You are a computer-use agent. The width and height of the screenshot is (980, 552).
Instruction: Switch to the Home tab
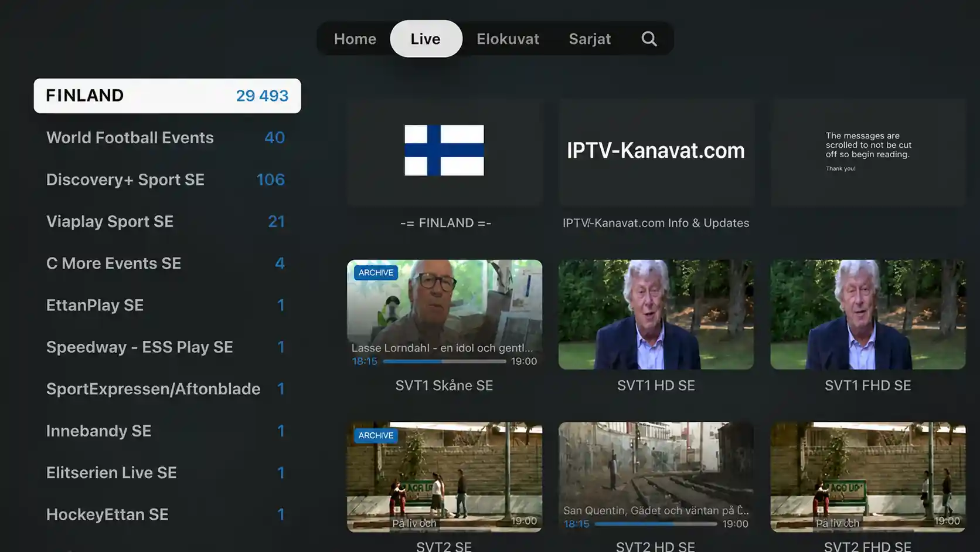355,39
